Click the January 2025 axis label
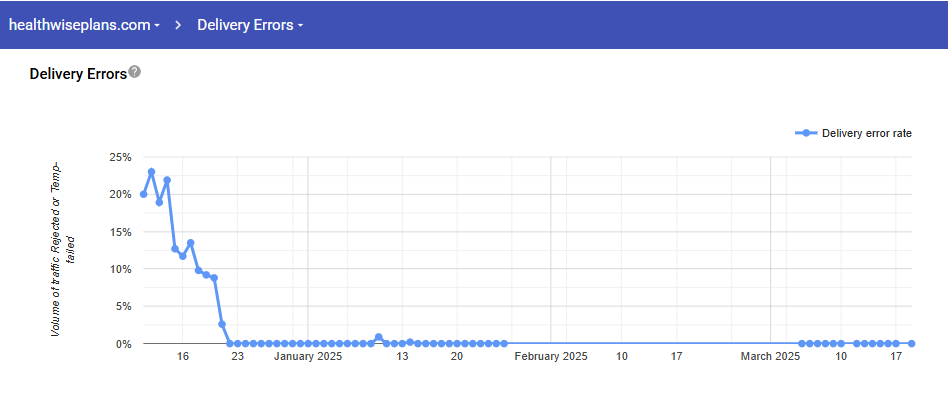 point(308,357)
